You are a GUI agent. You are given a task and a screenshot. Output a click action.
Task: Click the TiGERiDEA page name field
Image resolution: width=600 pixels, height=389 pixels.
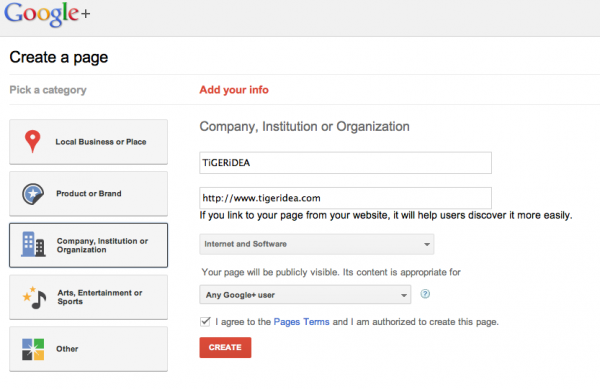[x=345, y=163]
